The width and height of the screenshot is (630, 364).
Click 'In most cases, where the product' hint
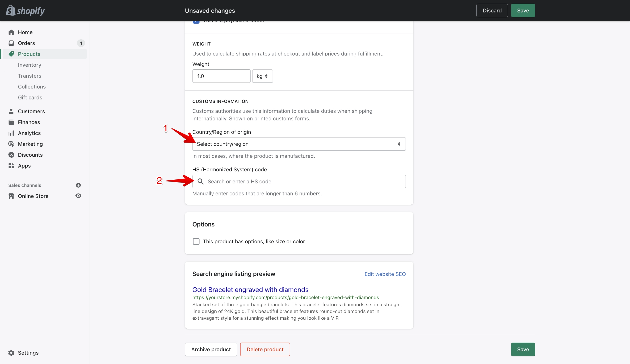point(254,156)
